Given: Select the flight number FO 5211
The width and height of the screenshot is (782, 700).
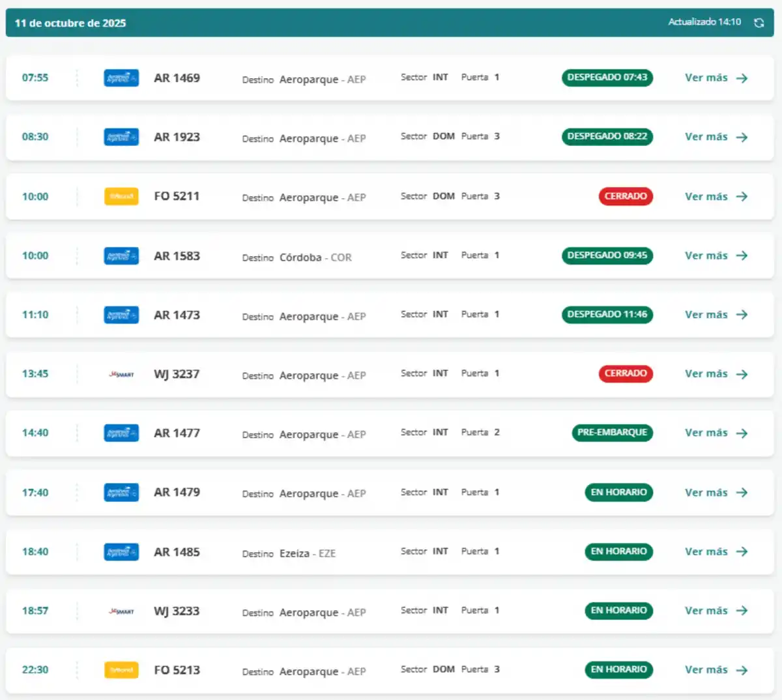Looking at the screenshot, I should [177, 196].
